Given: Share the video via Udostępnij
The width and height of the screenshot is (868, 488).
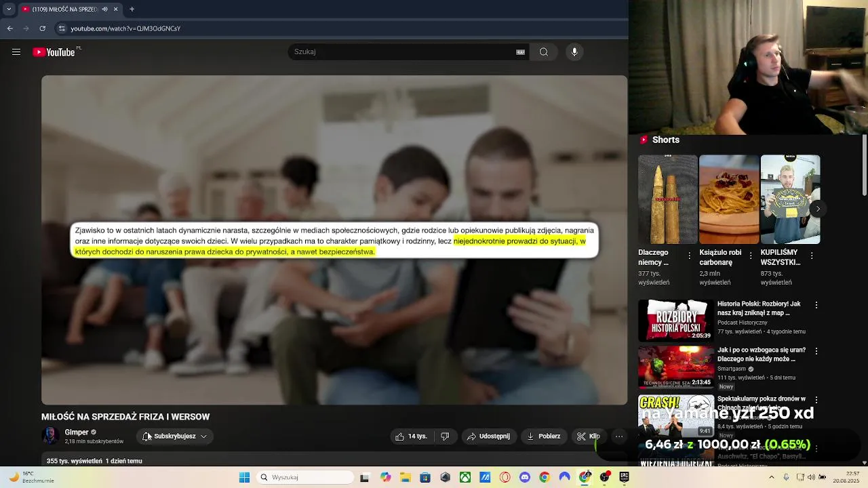Looking at the screenshot, I should pos(488,436).
